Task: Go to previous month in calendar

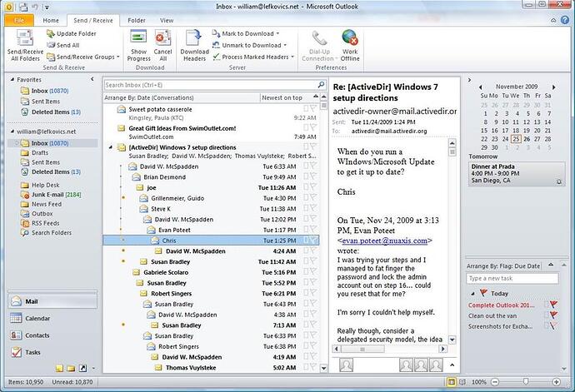Action: (480, 87)
